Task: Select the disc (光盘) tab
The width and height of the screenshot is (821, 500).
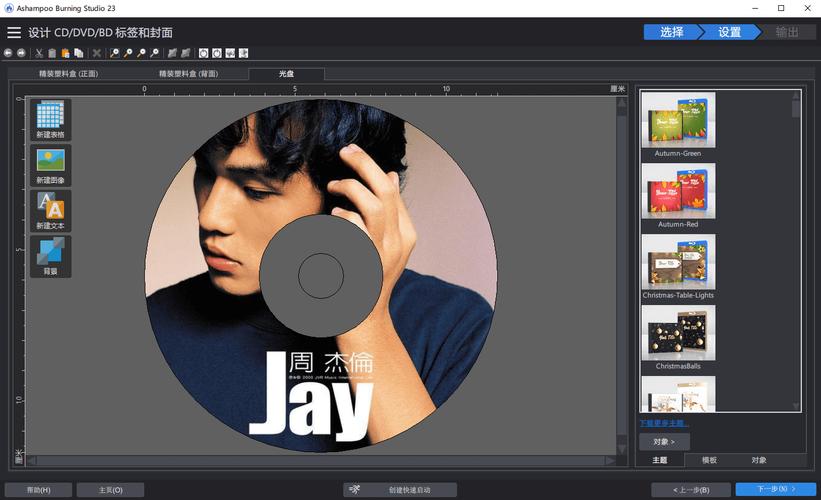Action: pyautogui.click(x=286, y=74)
